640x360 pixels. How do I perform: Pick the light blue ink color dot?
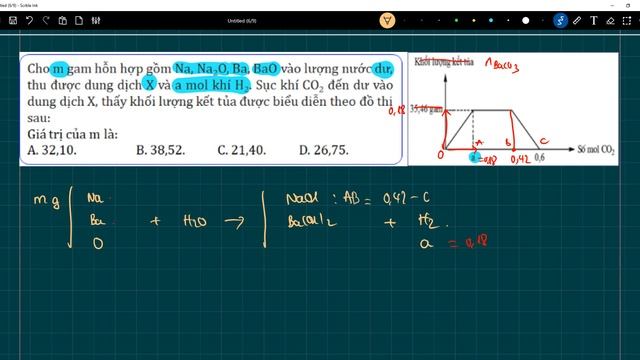491,20
